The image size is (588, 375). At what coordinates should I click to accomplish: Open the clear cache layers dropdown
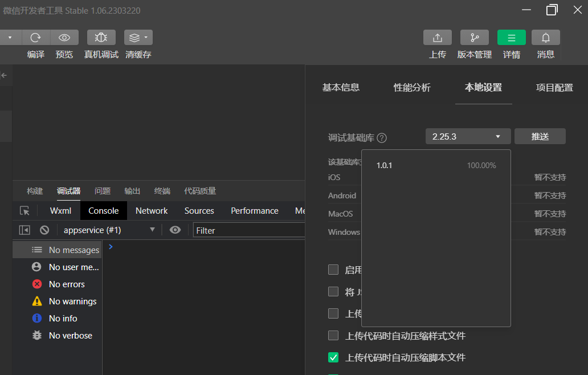click(x=138, y=38)
